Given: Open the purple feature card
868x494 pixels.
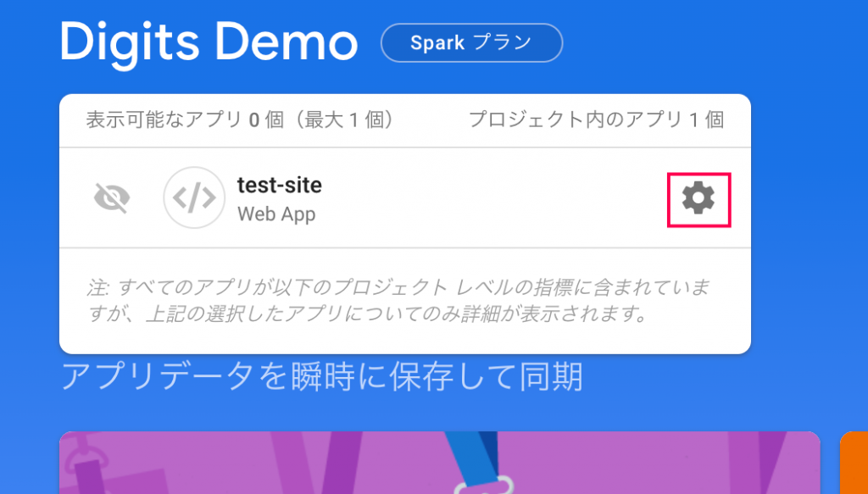Looking at the screenshot, I should (440, 463).
